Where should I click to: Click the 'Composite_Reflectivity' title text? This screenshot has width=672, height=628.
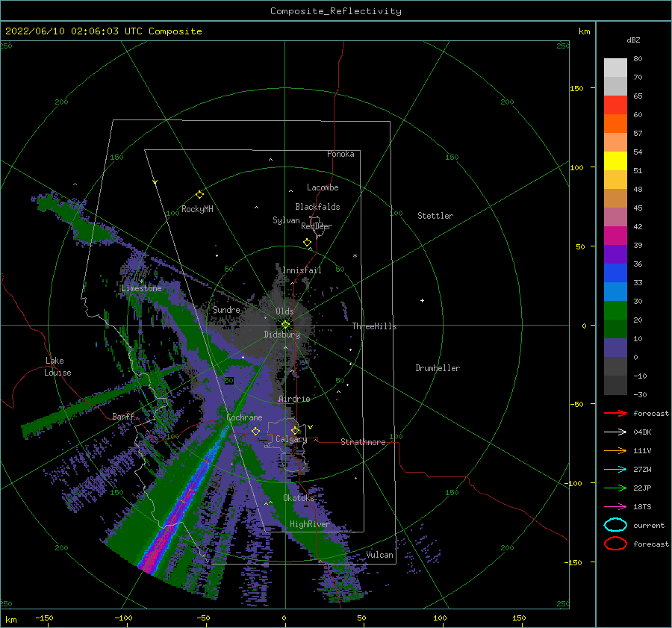click(336, 11)
